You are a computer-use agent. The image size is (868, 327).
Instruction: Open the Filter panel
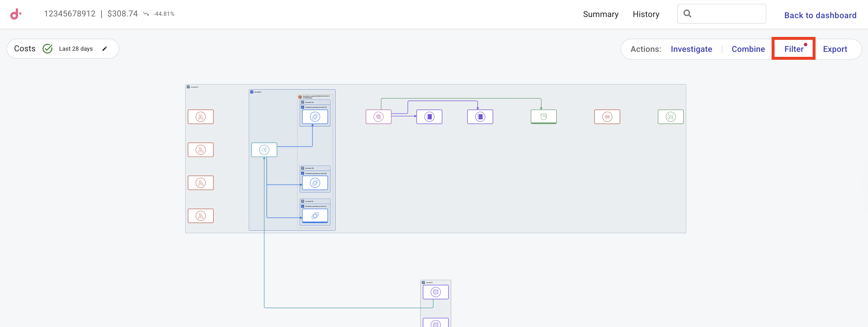(x=794, y=49)
